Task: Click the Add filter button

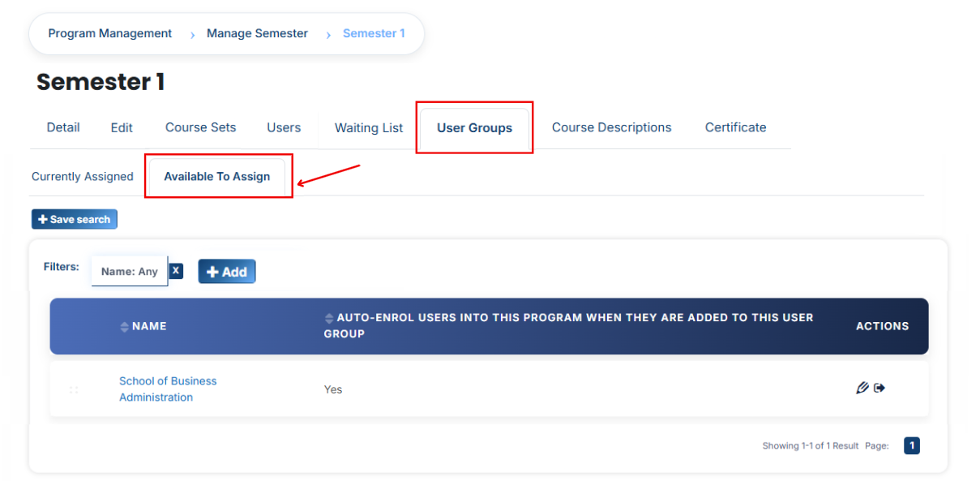Action: [227, 272]
